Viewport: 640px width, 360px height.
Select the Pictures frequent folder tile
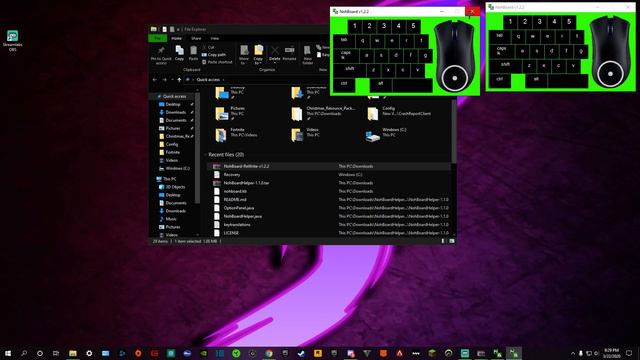point(231,113)
